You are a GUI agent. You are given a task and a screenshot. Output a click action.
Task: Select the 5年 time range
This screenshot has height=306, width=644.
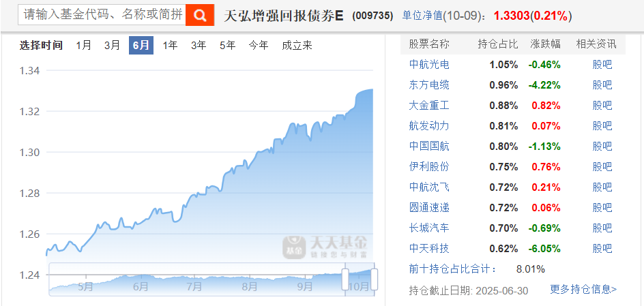[x=228, y=45]
